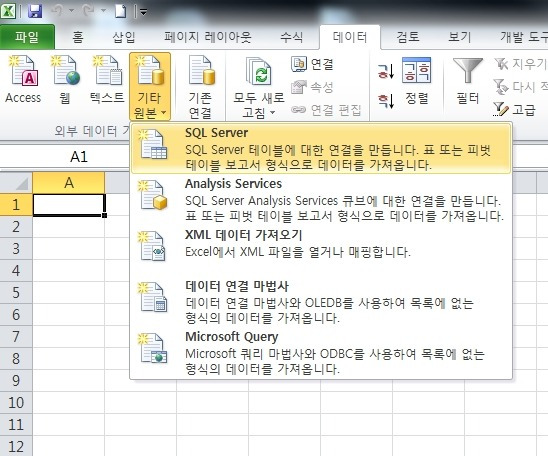Viewport: 548px width, 456px height.
Task: Open the 파일 (File) tab
Action: pyautogui.click(x=27, y=37)
